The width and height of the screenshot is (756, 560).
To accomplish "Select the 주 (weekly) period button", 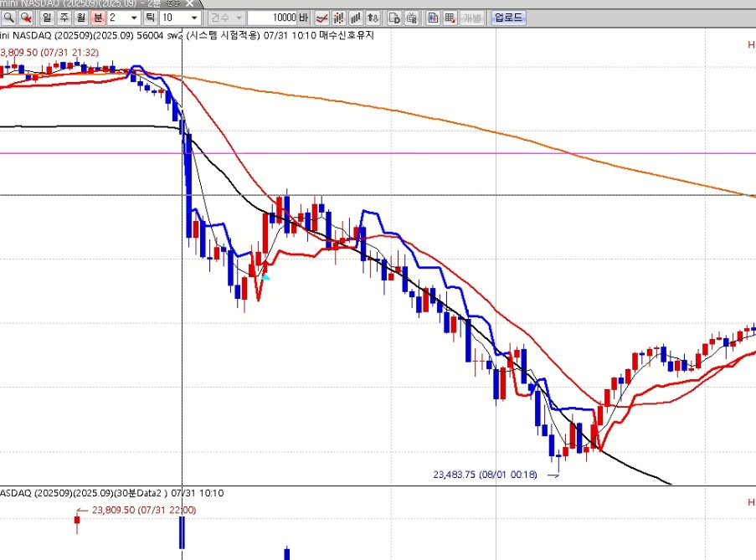I will pyautogui.click(x=63, y=18).
